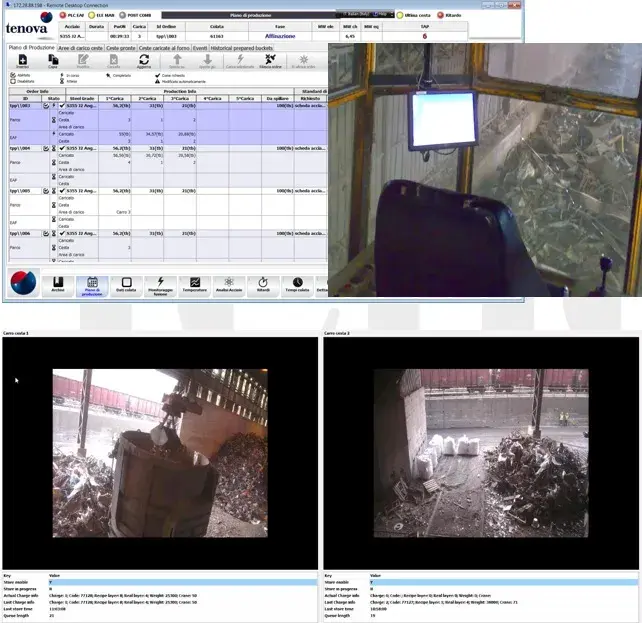
Task: Open Analisi Acciaio atom button
Action: [229, 285]
